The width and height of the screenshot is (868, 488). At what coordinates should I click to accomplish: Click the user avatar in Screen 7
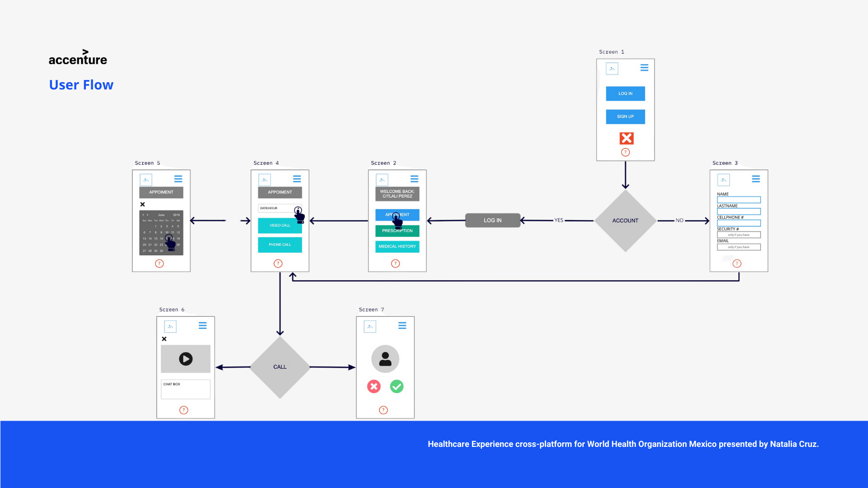click(385, 359)
